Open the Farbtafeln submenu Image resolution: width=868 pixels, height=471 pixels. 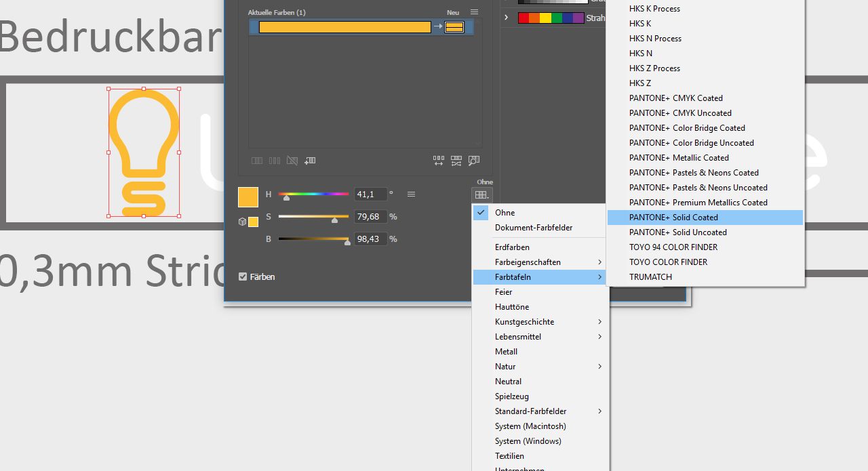(x=540, y=277)
